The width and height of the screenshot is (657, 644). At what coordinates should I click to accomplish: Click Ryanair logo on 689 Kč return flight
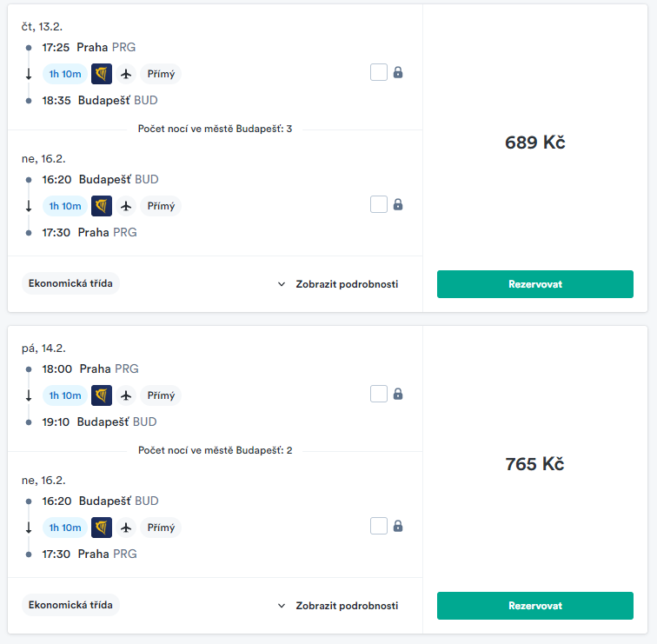coord(102,206)
